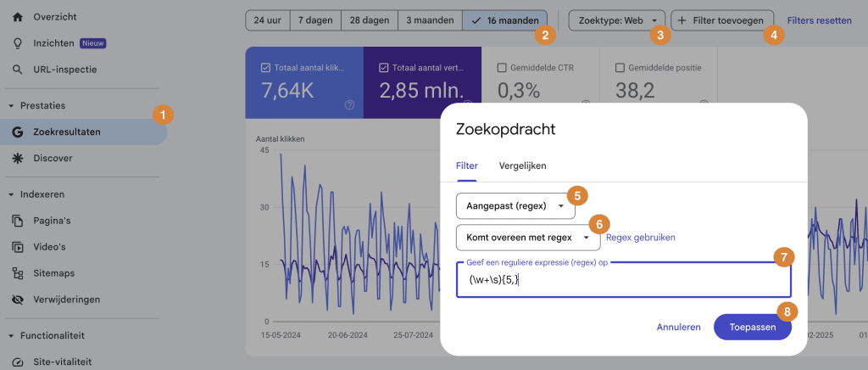Click the lightbulb icon for Inzichten
The width and height of the screenshot is (868, 370).
pyautogui.click(x=18, y=43)
